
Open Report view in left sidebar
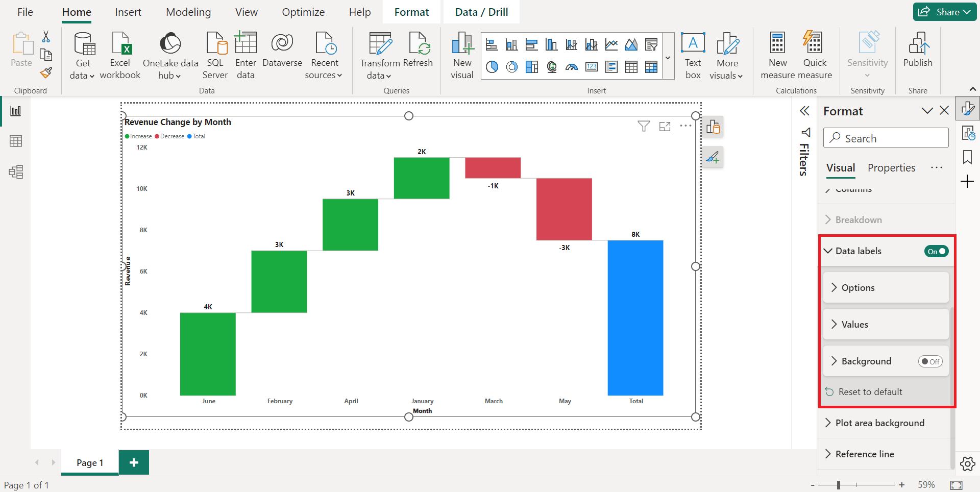click(16, 111)
